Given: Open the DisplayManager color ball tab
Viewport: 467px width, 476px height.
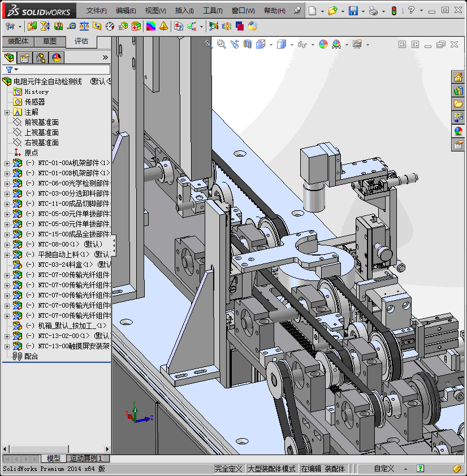Looking at the screenshot, I should (x=56, y=57).
